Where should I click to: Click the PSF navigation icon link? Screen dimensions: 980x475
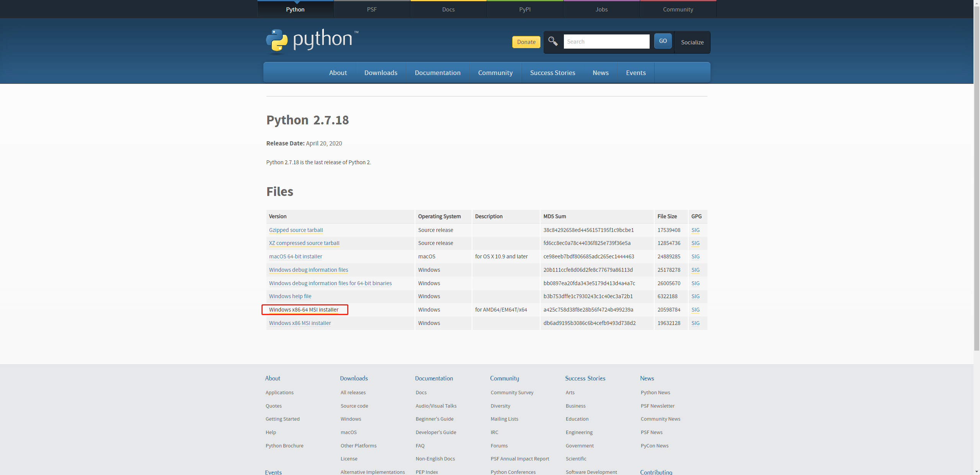372,9
